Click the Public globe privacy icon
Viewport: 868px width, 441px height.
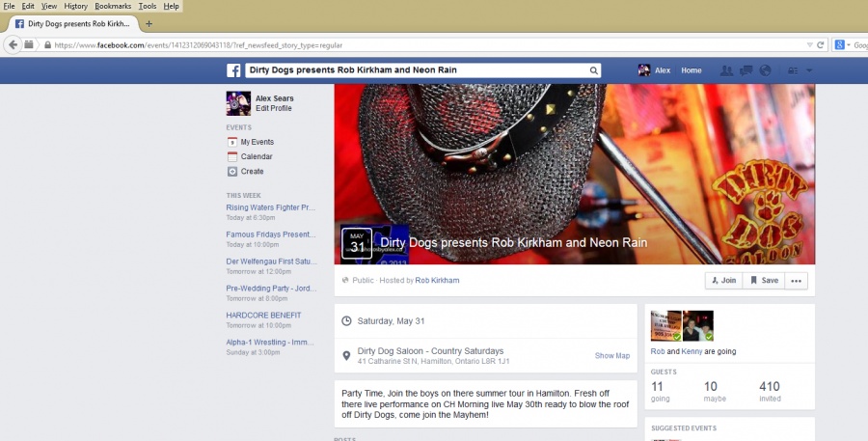(345, 281)
